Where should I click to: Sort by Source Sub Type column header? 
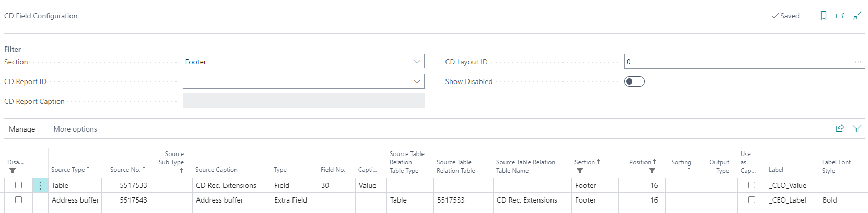click(171, 162)
